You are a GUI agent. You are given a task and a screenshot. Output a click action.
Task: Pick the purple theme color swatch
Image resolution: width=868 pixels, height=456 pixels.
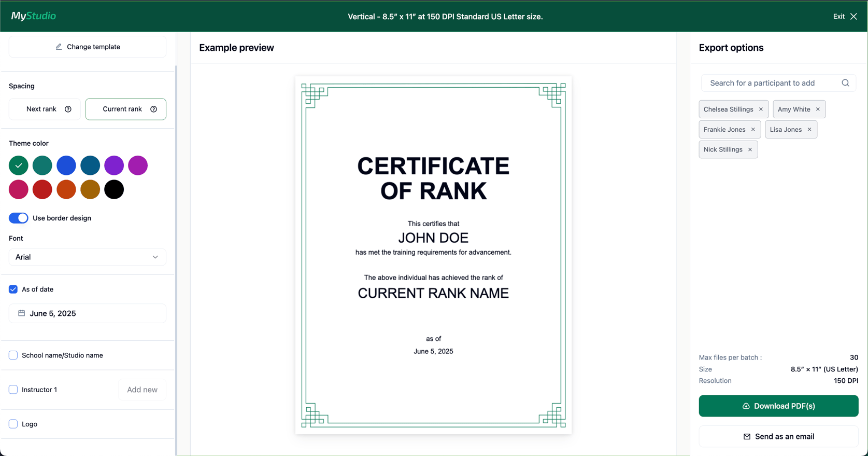114,165
